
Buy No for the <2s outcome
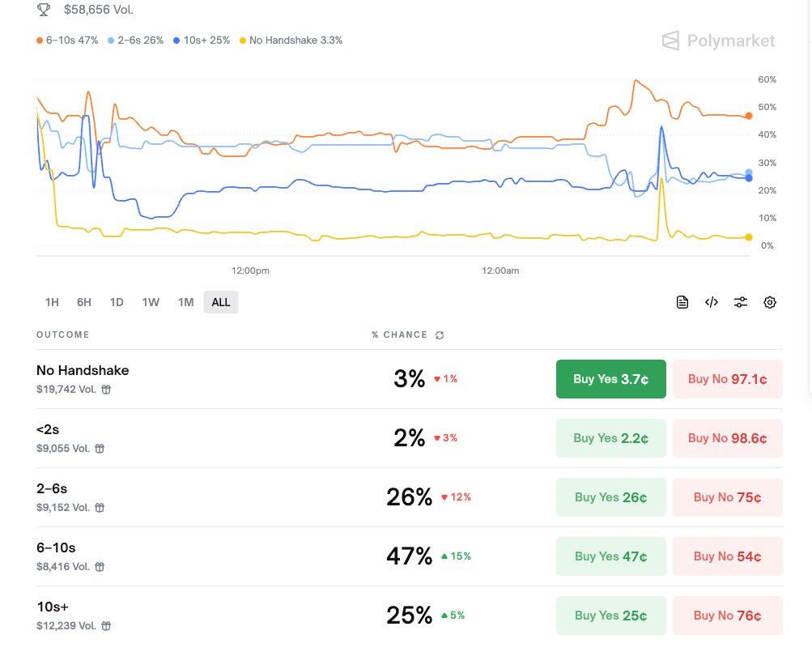[727, 438]
